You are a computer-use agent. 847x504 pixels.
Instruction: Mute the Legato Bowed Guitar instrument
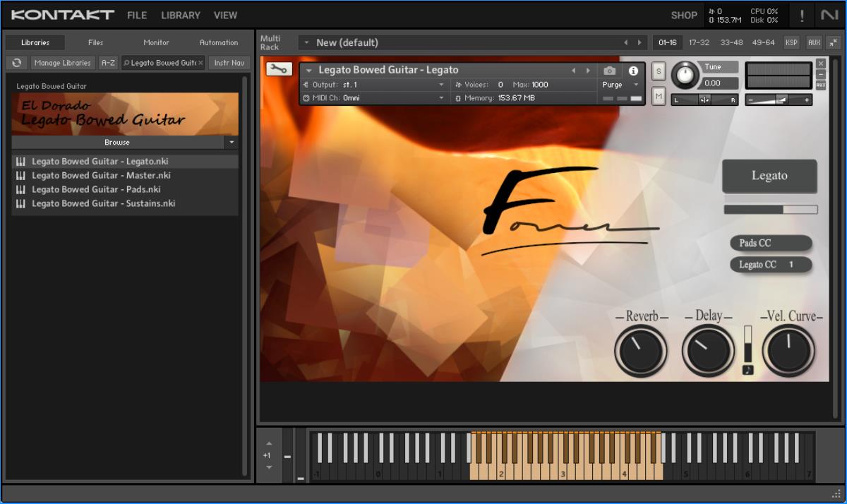[659, 95]
